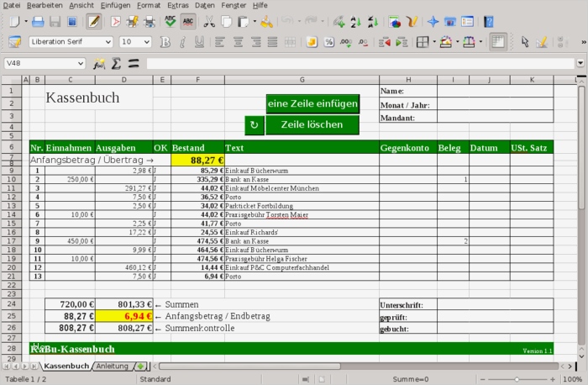The width and height of the screenshot is (588, 385).
Task: Export directly as PDF
Action: click(116, 22)
